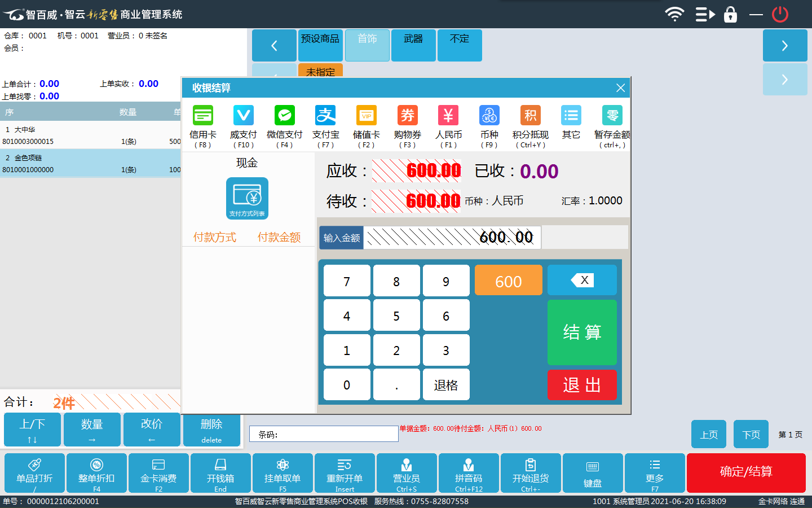
Task: Close the 收银结算 dialog
Action: (620, 88)
